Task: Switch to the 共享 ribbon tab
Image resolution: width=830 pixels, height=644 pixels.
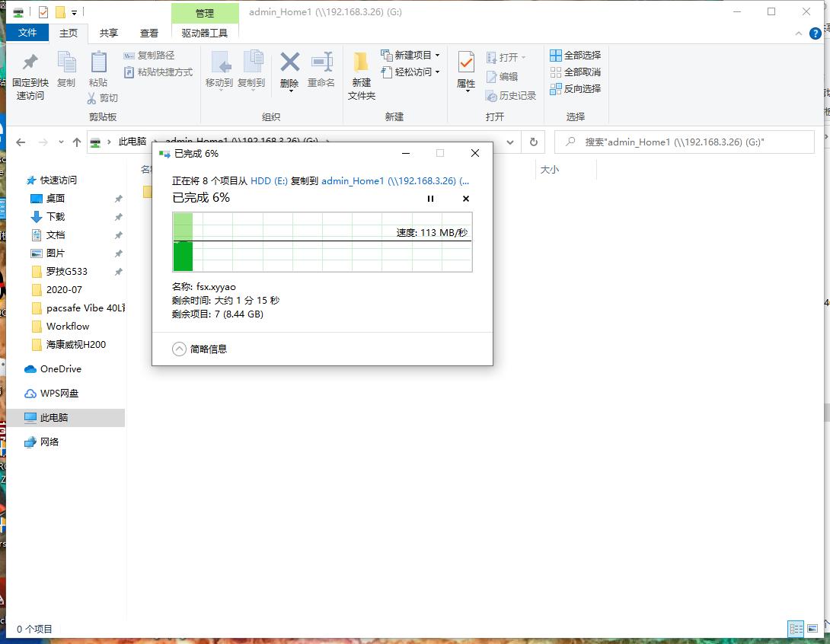Action: point(109,33)
